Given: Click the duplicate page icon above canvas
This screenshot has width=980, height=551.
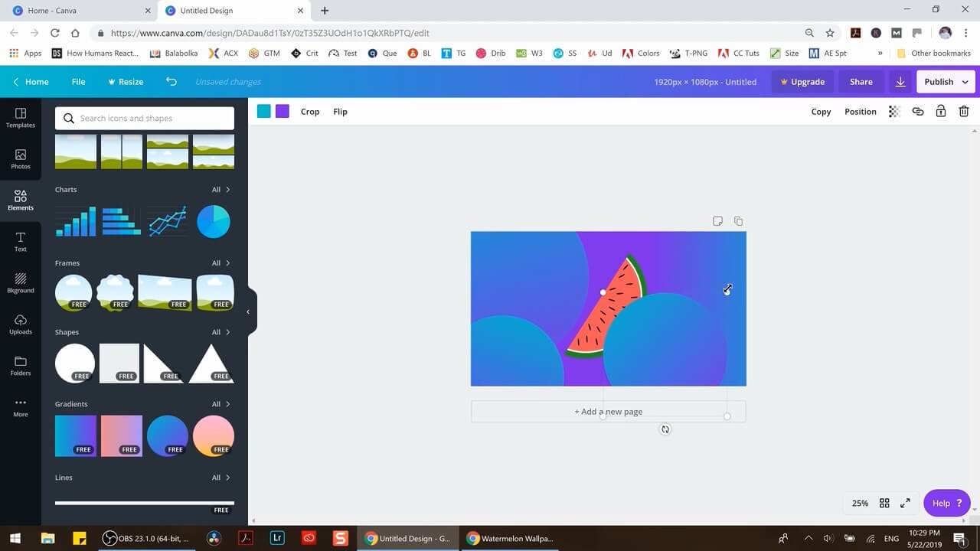Looking at the screenshot, I should click(738, 221).
